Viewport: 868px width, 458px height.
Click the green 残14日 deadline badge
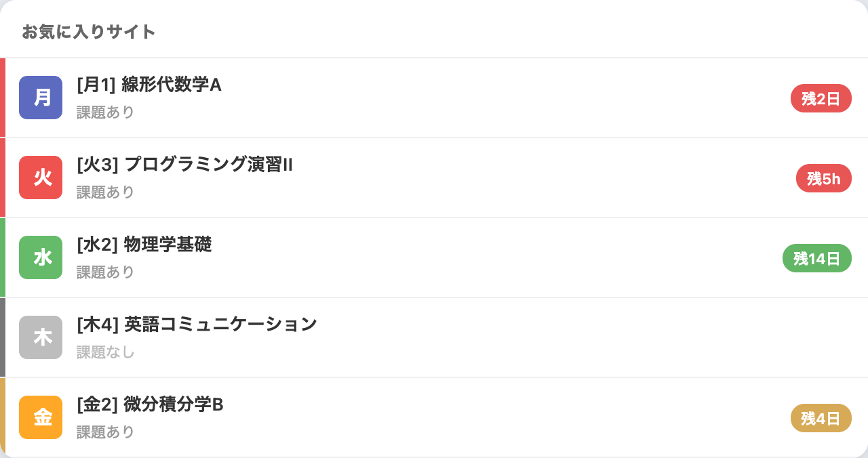pyautogui.click(x=817, y=257)
